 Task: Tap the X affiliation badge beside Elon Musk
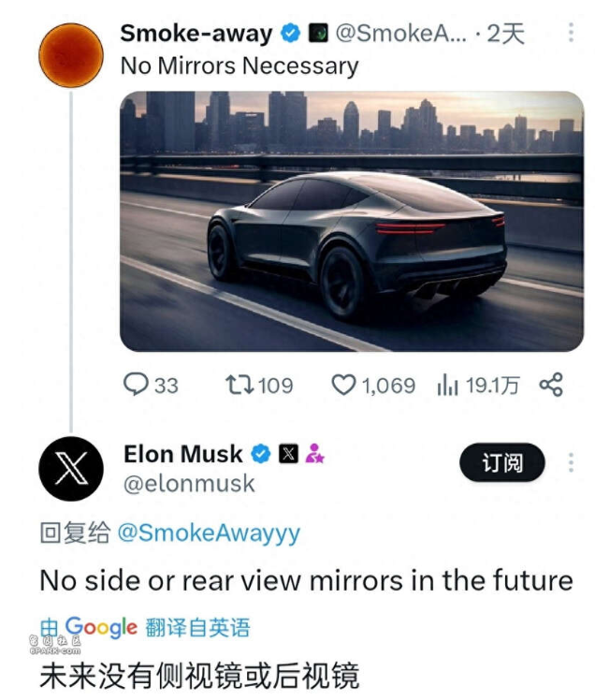coord(288,455)
